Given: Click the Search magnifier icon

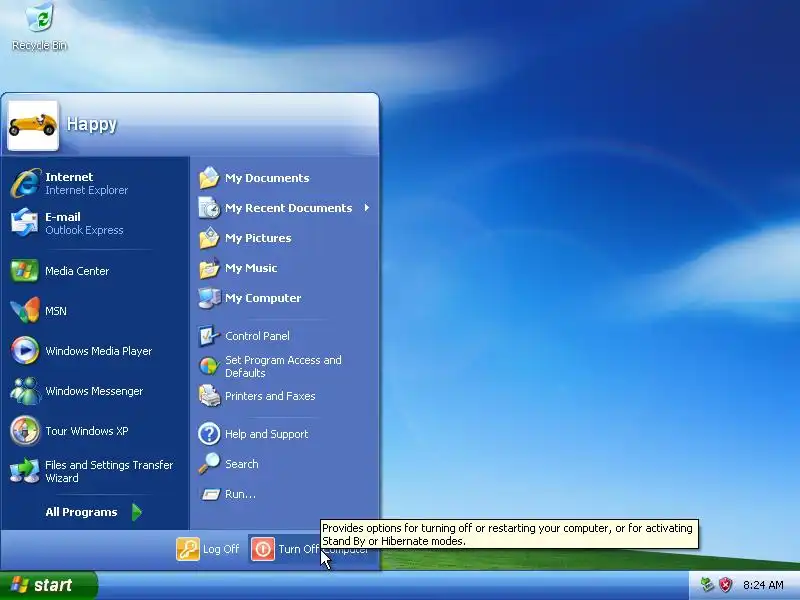Looking at the screenshot, I should click(209, 464).
